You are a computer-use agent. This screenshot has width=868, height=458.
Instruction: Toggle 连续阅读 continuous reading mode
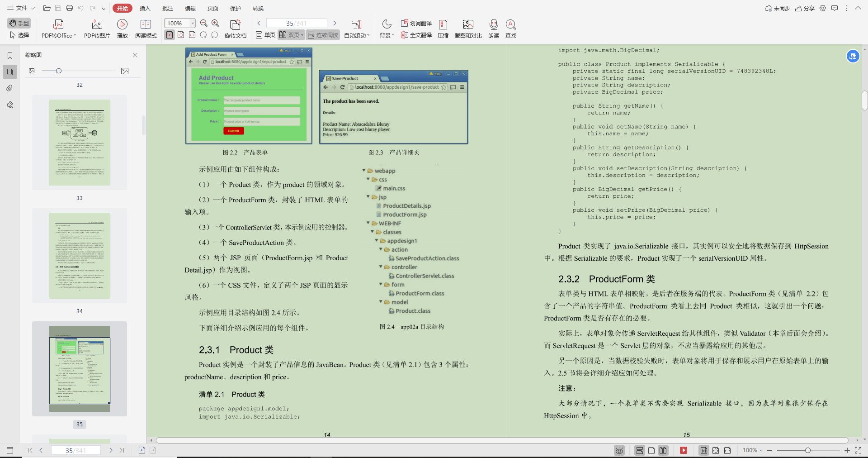[x=323, y=35]
